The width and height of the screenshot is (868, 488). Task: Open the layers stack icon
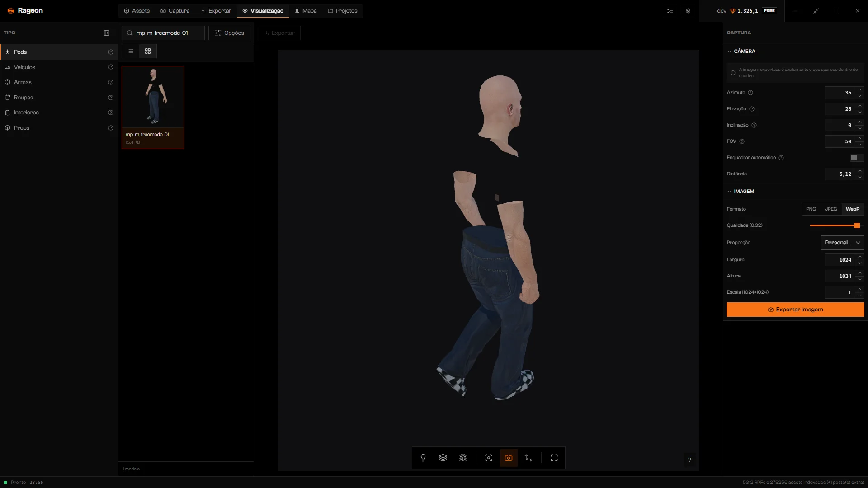[x=443, y=458]
